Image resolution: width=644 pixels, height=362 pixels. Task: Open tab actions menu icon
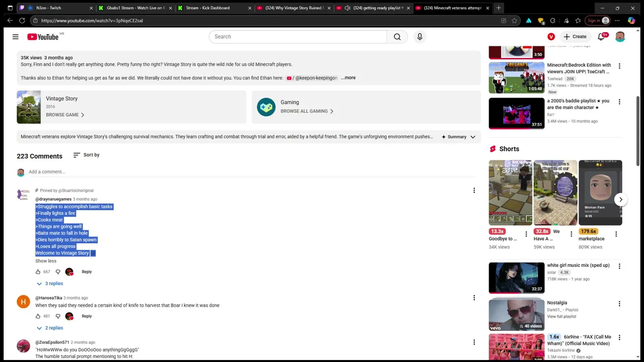pos(10,8)
